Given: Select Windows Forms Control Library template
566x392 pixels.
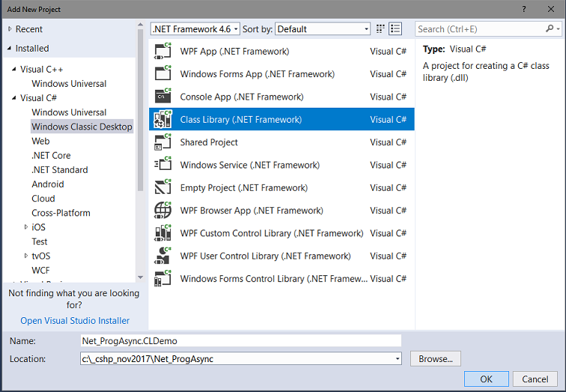Looking at the screenshot, I should tap(282, 278).
